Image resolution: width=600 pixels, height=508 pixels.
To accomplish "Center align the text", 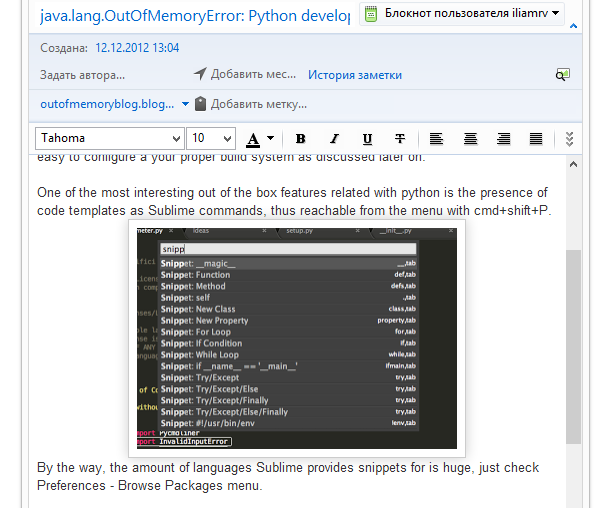I will click(470, 138).
